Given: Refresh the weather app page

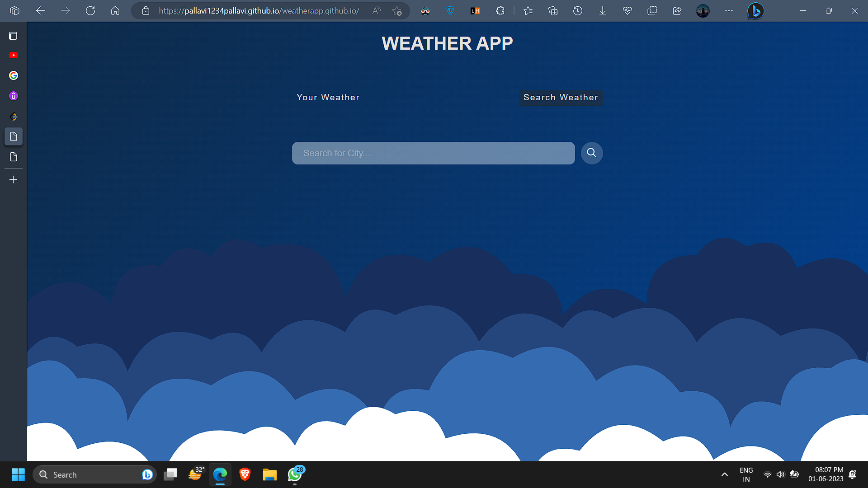Looking at the screenshot, I should (x=90, y=11).
